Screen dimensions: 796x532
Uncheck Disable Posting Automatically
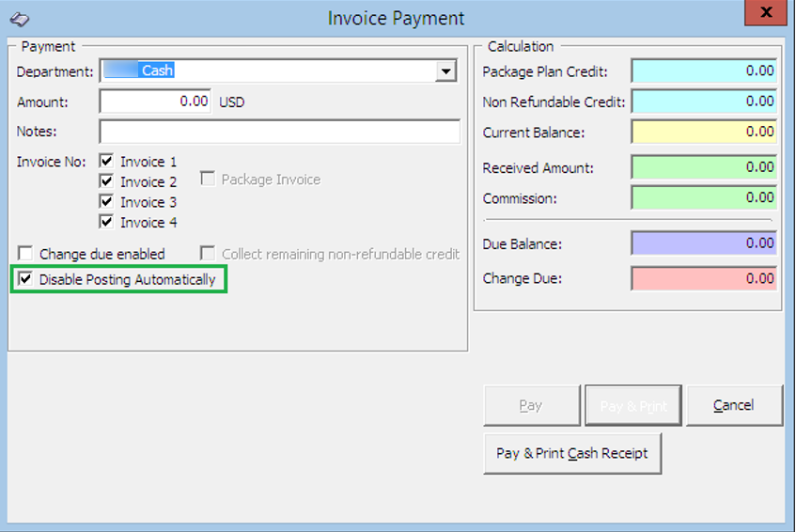25,279
